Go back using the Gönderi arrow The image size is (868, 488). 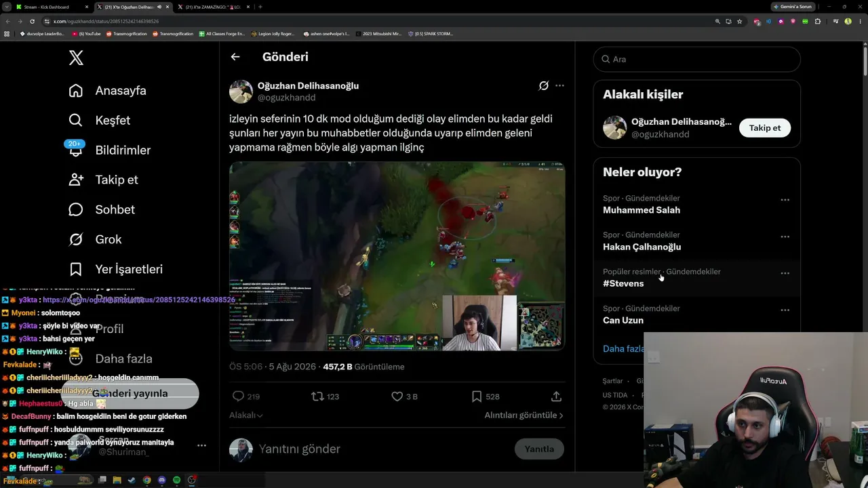coord(235,57)
